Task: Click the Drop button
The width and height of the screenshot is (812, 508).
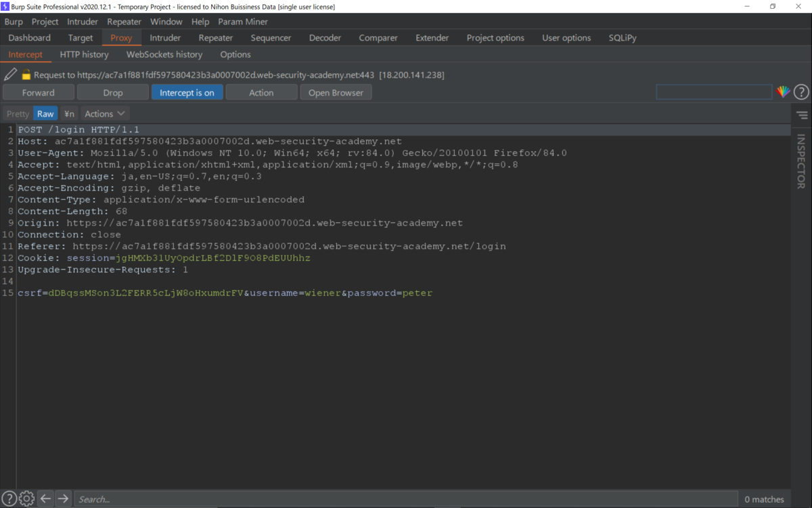Action: tap(113, 92)
